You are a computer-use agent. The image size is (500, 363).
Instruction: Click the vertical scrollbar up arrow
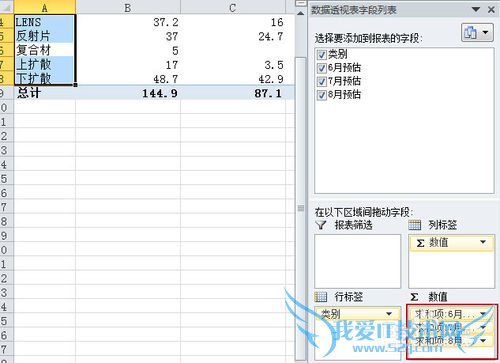coord(300,14)
